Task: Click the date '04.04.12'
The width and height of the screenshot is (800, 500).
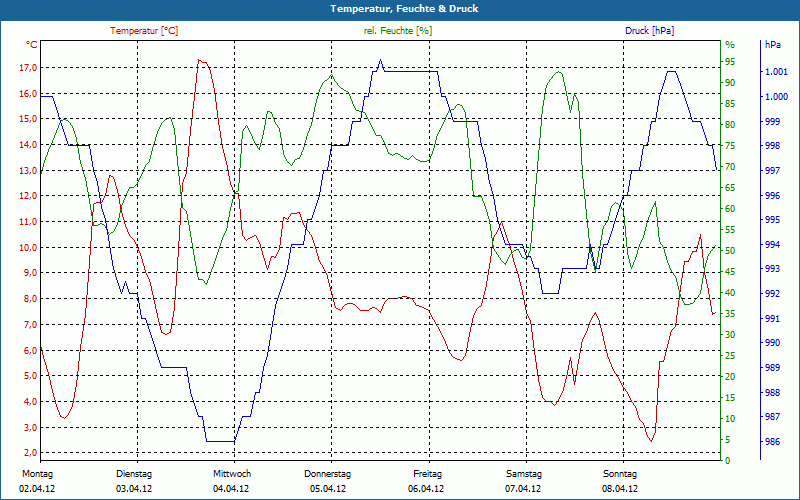Action: point(231,489)
